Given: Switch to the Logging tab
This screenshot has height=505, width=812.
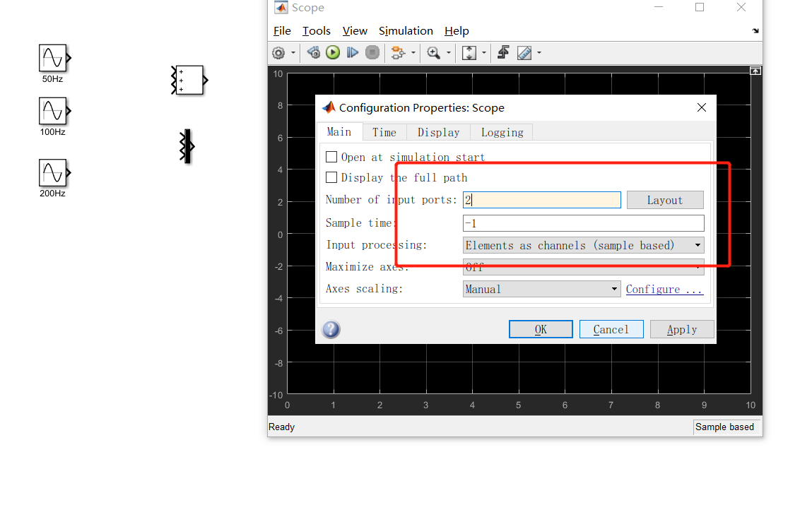Looking at the screenshot, I should (502, 133).
